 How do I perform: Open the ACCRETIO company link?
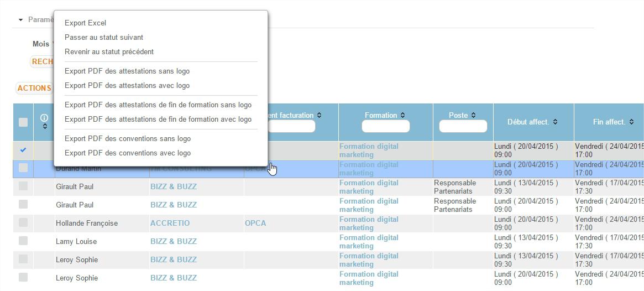tap(170, 223)
